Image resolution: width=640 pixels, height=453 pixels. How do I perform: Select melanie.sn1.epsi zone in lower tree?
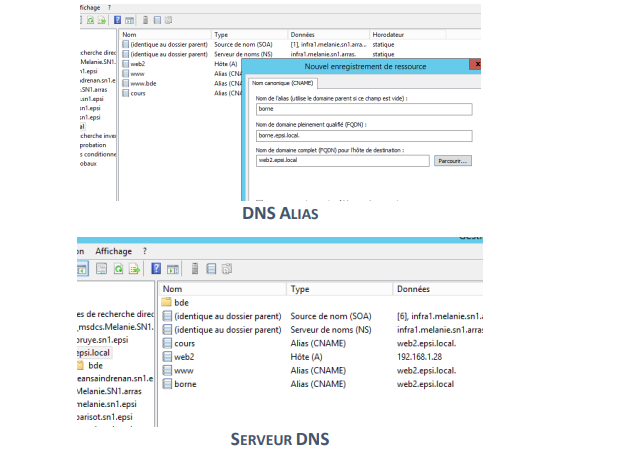click(x=107, y=404)
